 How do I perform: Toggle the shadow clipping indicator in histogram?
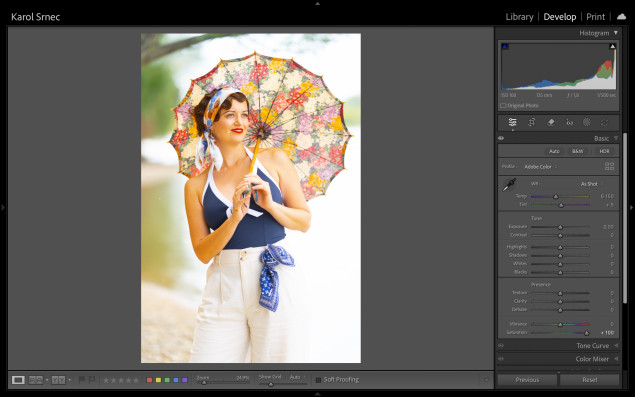point(505,47)
